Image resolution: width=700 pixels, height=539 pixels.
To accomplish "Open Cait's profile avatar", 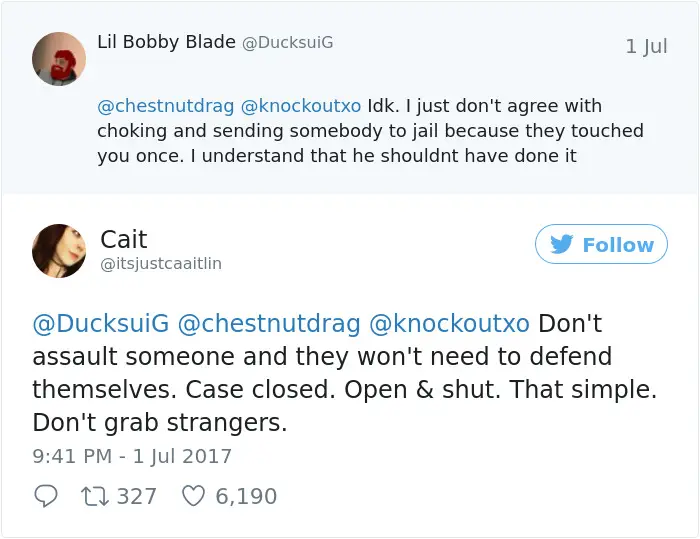I will coord(59,251).
